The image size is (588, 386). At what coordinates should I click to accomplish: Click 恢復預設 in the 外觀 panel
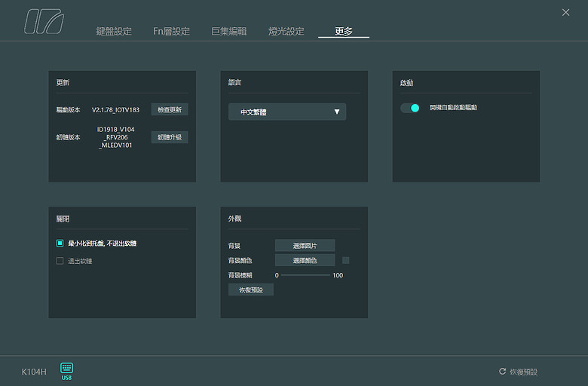pyautogui.click(x=251, y=289)
